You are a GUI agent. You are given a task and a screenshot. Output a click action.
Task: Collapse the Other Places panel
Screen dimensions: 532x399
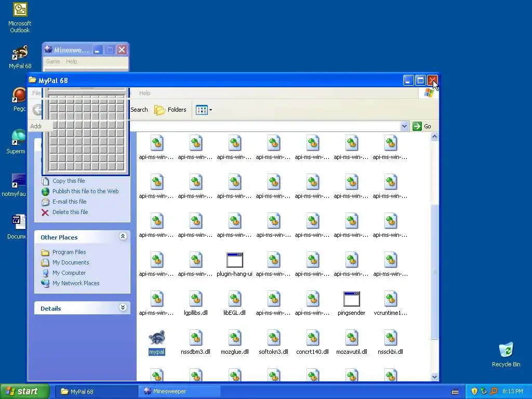click(123, 236)
